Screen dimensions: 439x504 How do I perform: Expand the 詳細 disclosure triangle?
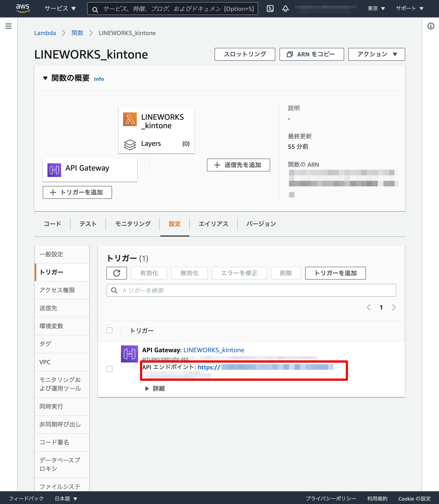tap(147, 388)
